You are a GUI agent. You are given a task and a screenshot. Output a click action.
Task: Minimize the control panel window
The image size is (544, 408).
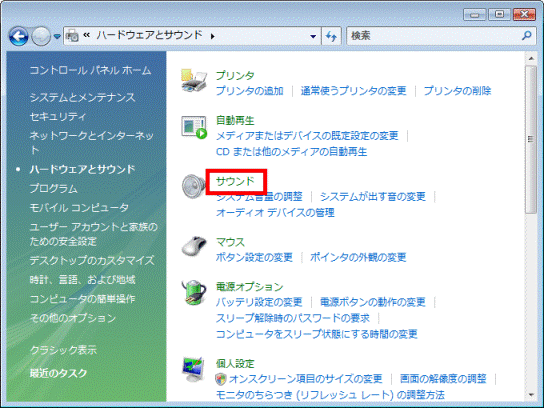[x=474, y=15]
